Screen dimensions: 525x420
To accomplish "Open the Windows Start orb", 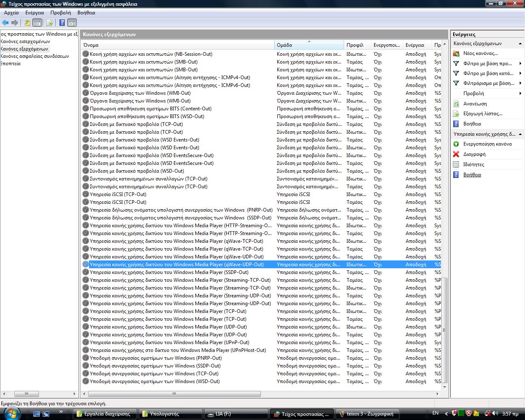I will point(11,413).
